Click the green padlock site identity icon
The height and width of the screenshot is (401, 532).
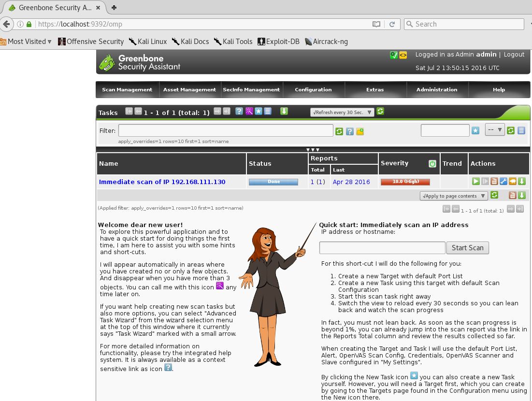[29, 24]
